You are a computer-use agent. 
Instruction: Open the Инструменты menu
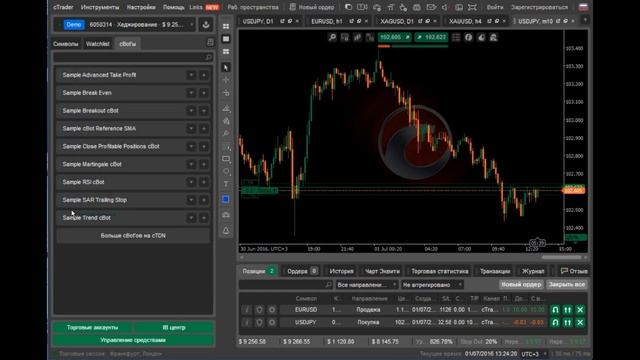click(100, 7)
